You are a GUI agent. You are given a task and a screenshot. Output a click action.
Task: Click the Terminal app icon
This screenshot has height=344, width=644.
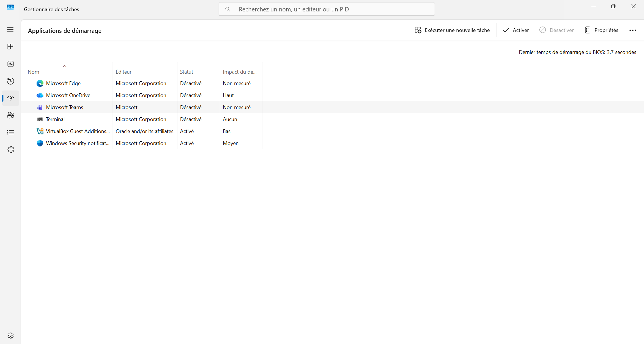click(x=40, y=119)
